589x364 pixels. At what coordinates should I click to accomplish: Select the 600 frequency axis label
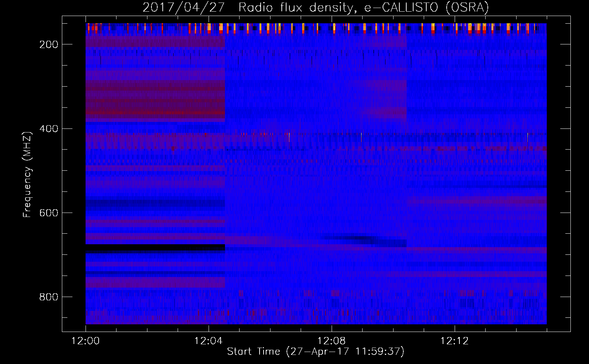(x=49, y=213)
